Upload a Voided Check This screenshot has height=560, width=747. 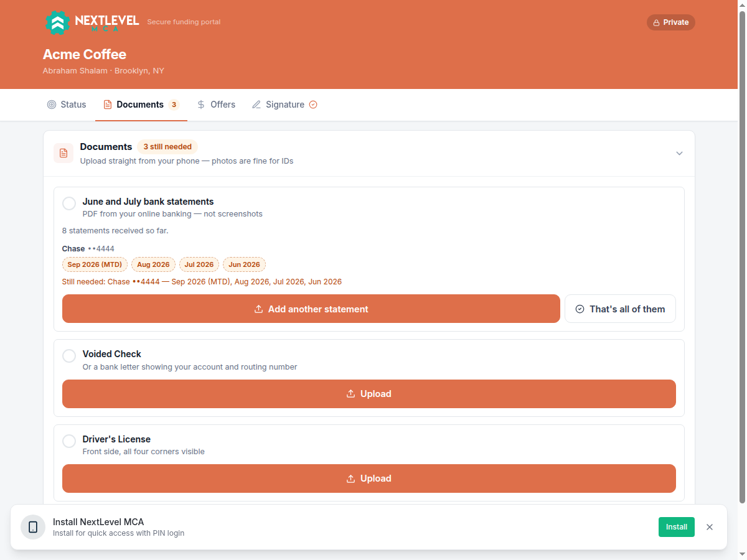click(369, 394)
